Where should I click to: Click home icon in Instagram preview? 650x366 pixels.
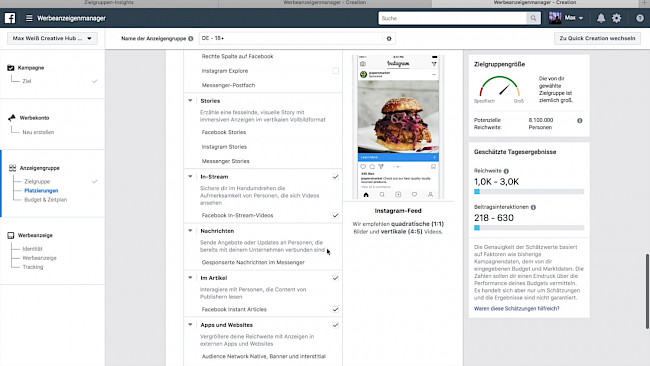click(x=366, y=194)
